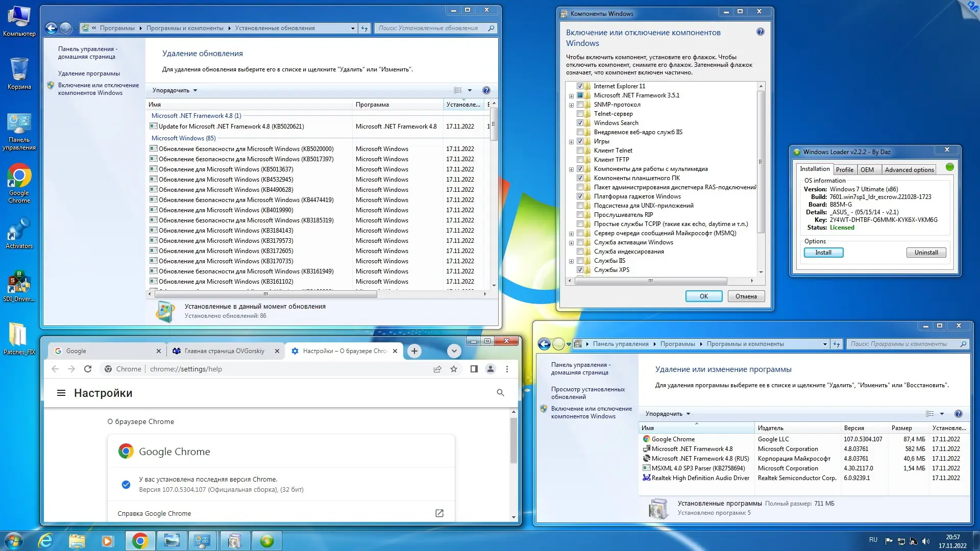The height and width of the screenshot is (551, 980).
Task: Open Chrome three-dot menu
Action: point(507,369)
